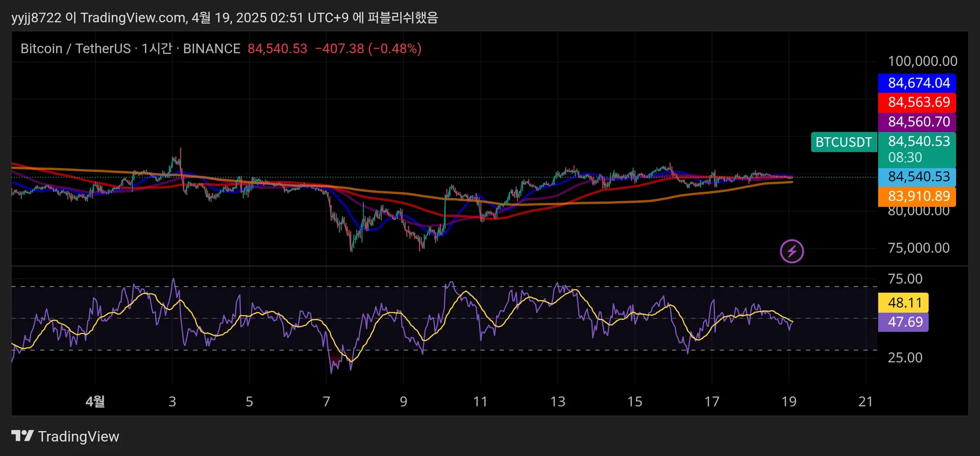Click the date 15 on time axis

point(634,401)
